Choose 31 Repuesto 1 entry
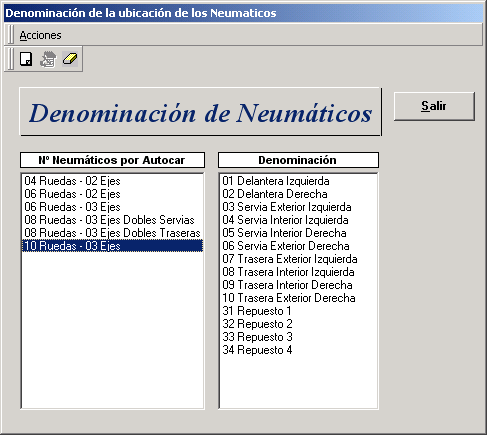This screenshot has width=487, height=435. pos(298,311)
